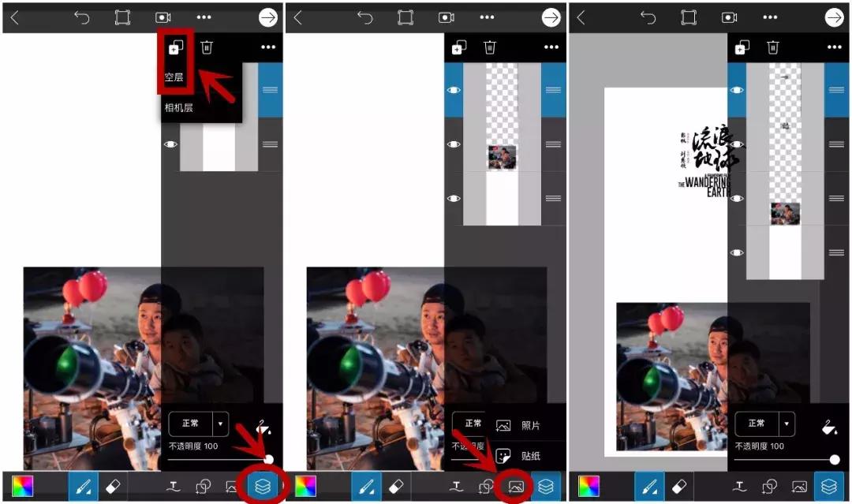Open layer panel more options in left screenshot
This screenshot has width=852, height=504.
(x=268, y=47)
